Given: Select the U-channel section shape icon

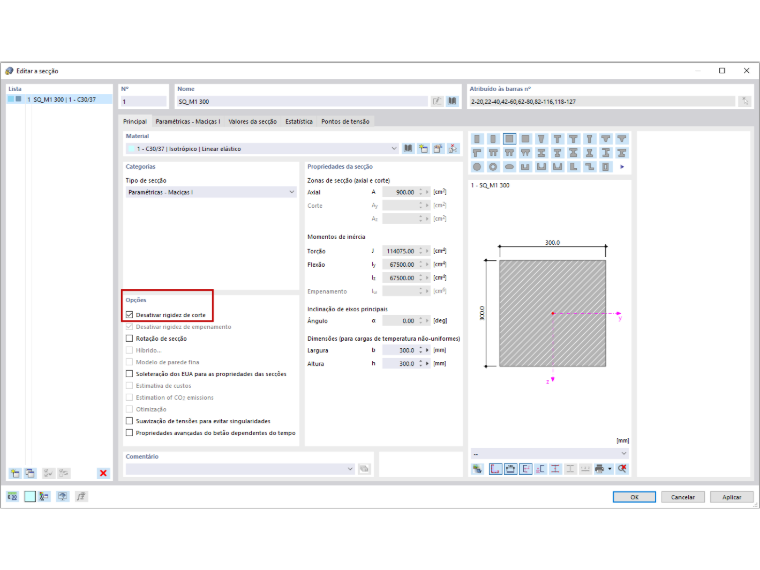Looking at the screenshot, I should click(x=525, y=167).
